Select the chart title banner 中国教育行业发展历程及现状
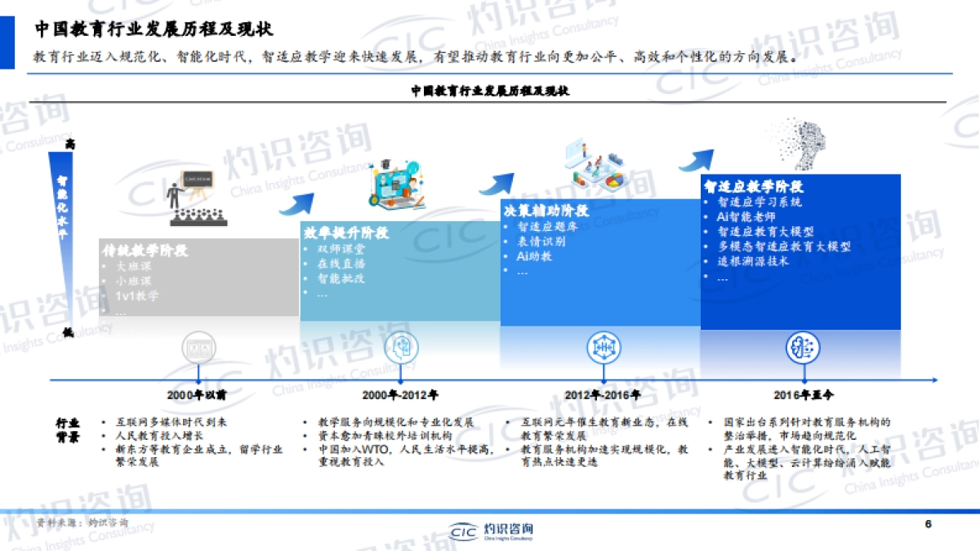Image resolution: width=980 pixels, height=551 pixels. (x=490, y=92)
